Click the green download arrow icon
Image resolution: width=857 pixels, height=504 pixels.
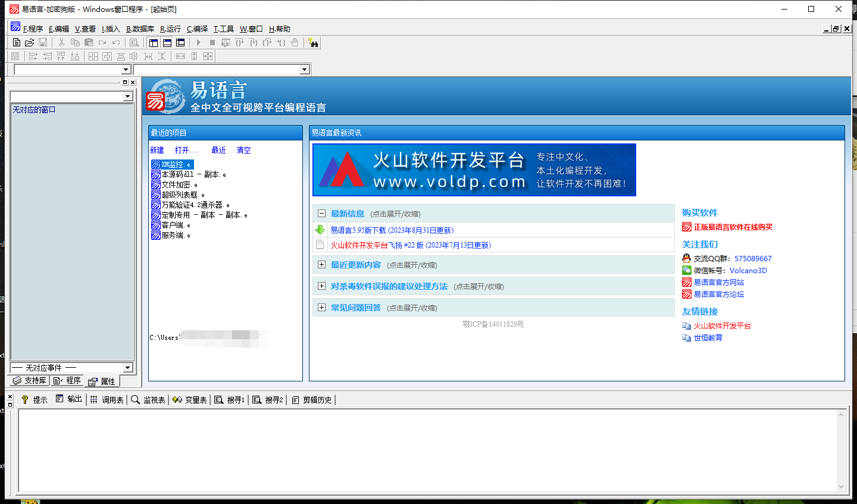(x=320, y=230)
